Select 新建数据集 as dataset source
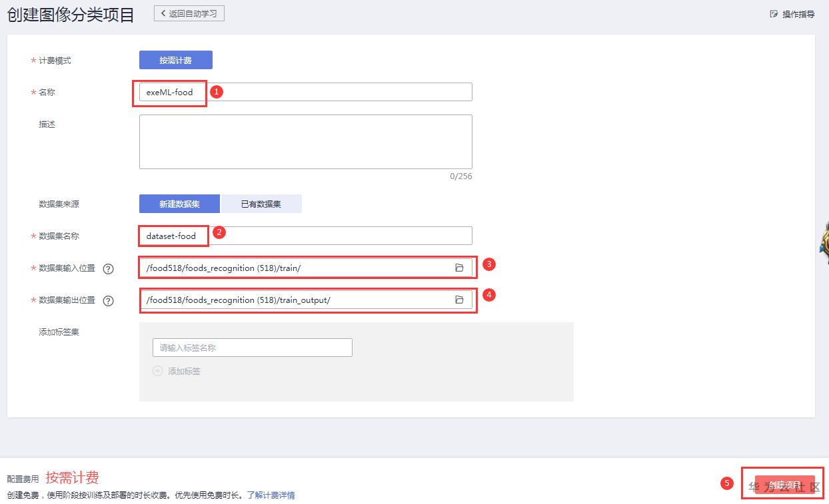Viewport: 829px width, 504px height. (179, 204)
